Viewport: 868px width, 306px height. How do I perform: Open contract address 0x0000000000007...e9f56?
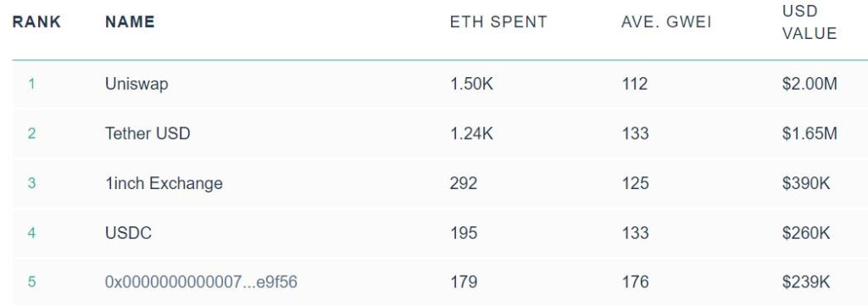201,282
